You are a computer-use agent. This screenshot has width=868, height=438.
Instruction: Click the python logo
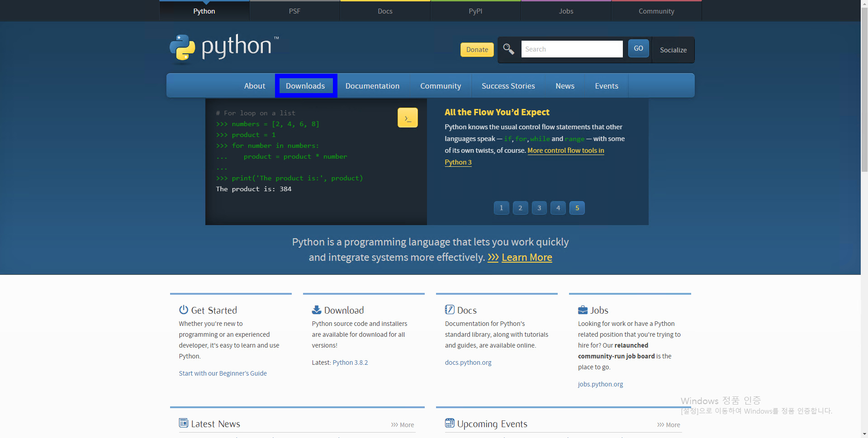pos(224,47)
